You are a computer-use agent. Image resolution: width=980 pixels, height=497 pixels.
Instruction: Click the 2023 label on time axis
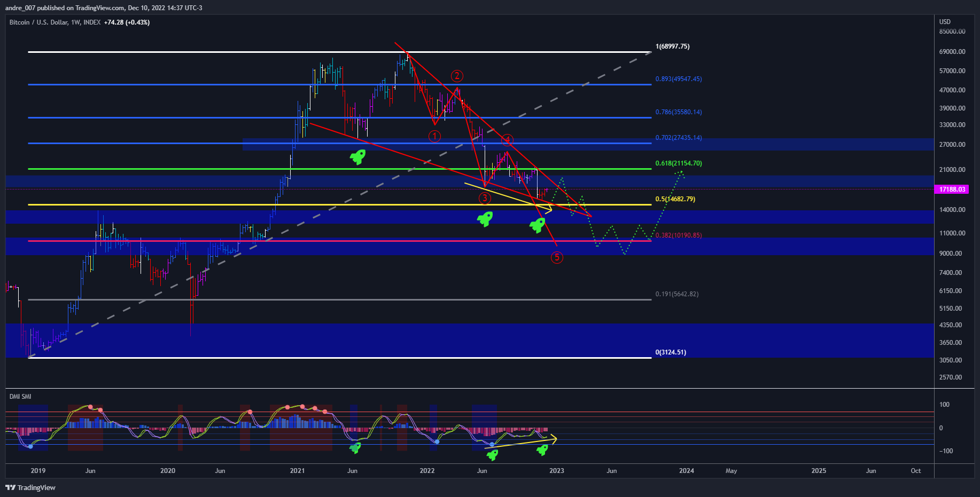tap(557, 471)
